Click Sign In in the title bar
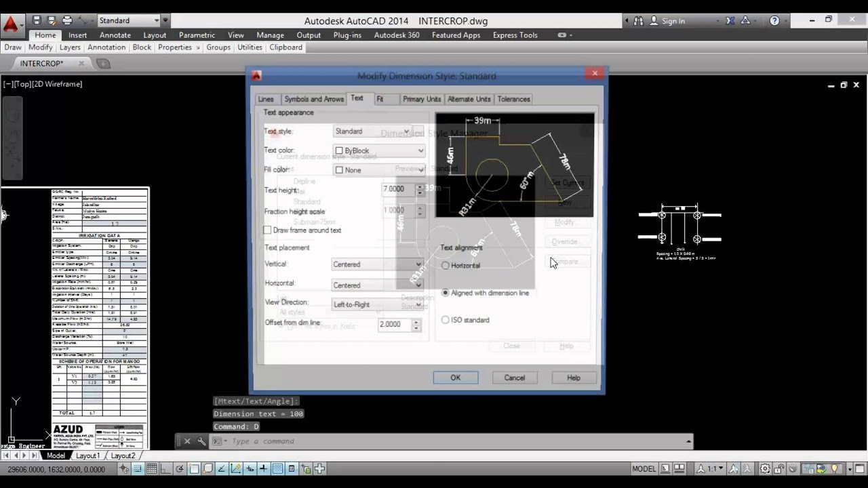Image resolution: width=868 pixels, height=488 pixels. [x=673, y=21]
